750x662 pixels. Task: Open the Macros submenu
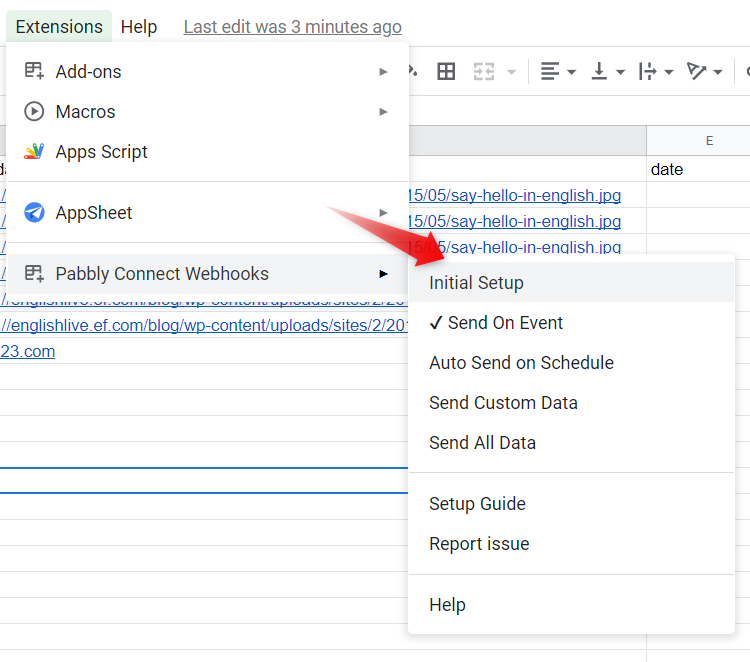pyautogui.click(x=207, y=112)
